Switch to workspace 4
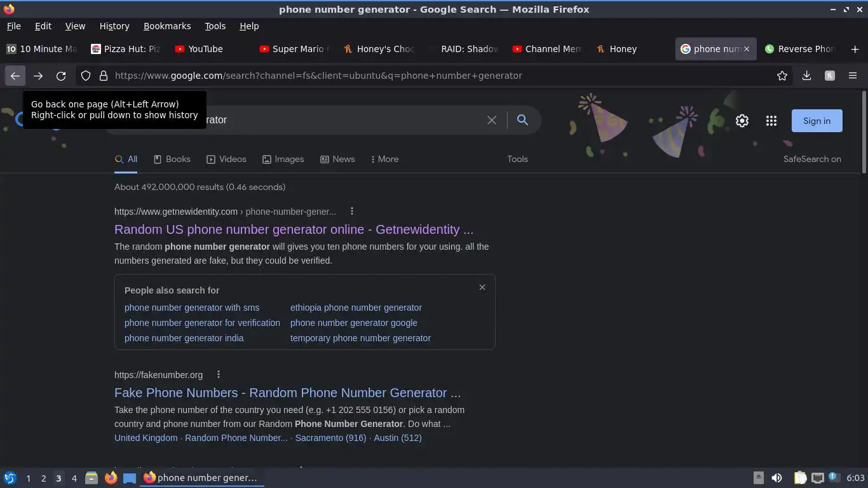The height and width of the screenshot is (488, 868). (x=74, y=478)
